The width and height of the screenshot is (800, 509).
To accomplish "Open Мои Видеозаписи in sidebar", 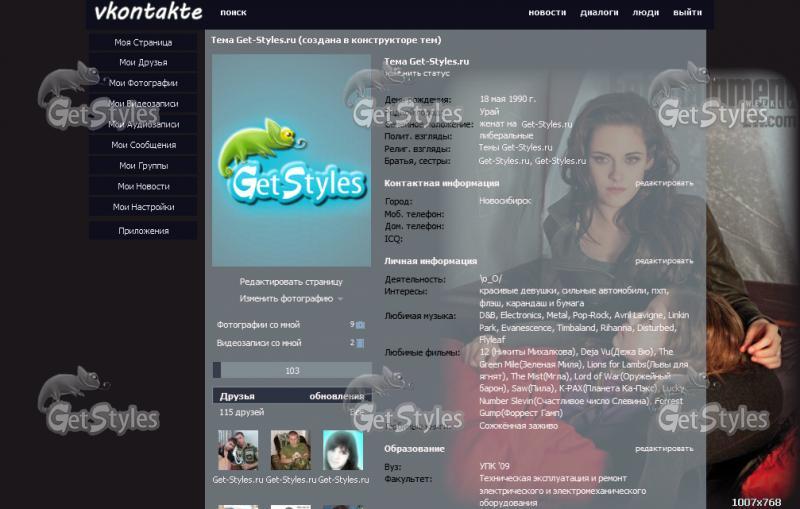I will coord(143,104).
